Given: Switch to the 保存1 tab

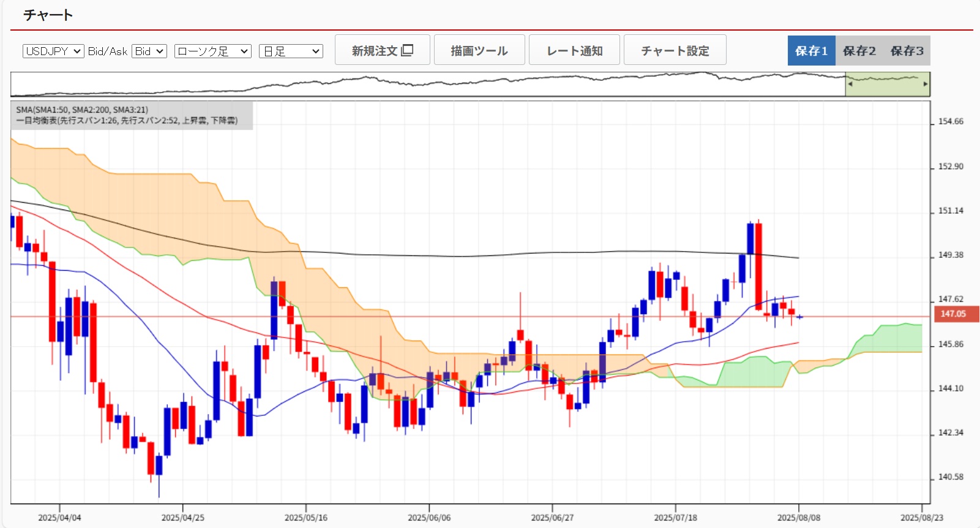Looking at the screenshot, I should (x=811, y=51).
